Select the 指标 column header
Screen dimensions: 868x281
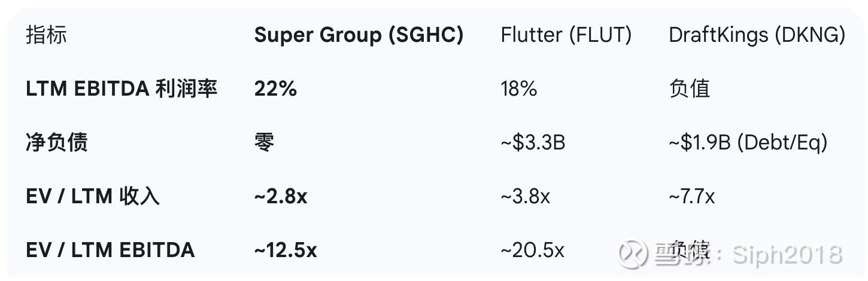(x=46, y=35)
